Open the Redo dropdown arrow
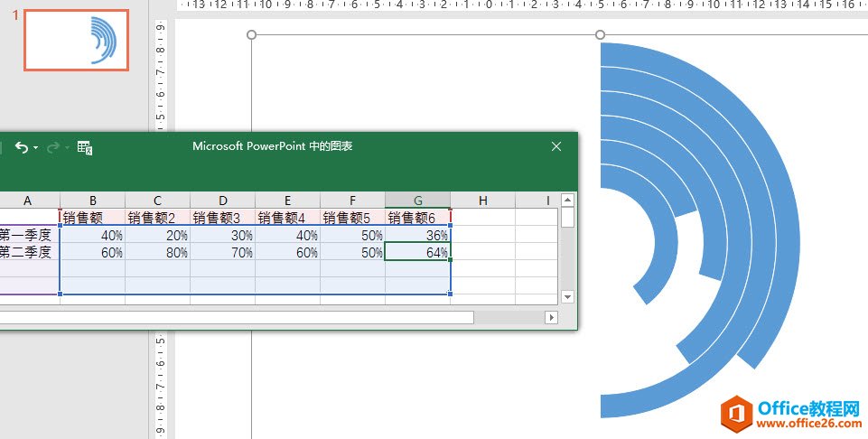 pyautogui.click(x=66, y=148)
